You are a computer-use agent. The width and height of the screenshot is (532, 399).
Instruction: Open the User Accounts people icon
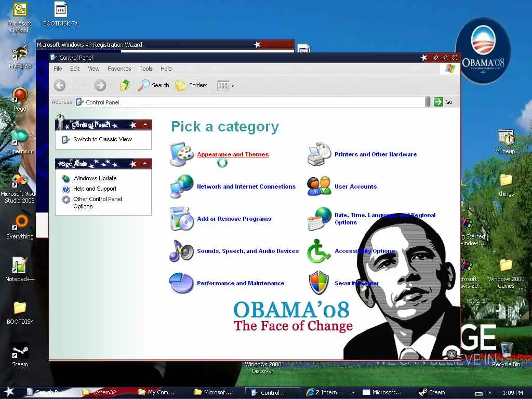coord(320,187)
